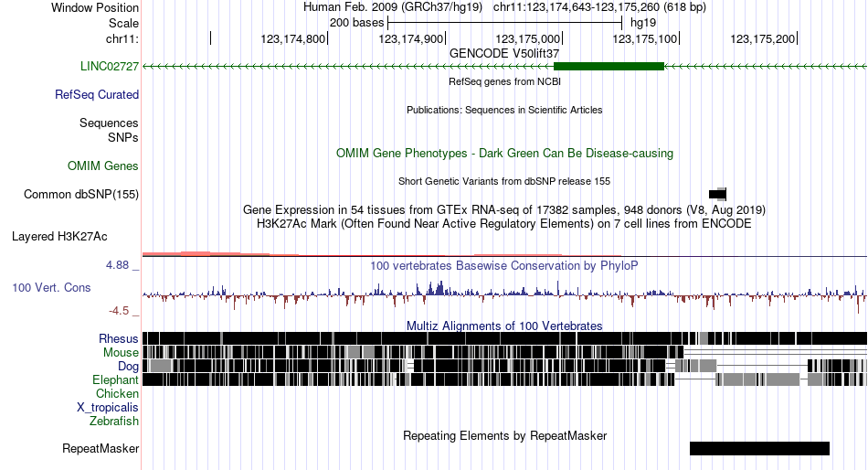Click the Dog alignment row label
The width and height of the screenshot is (868, 470).
tap(128, 367)
